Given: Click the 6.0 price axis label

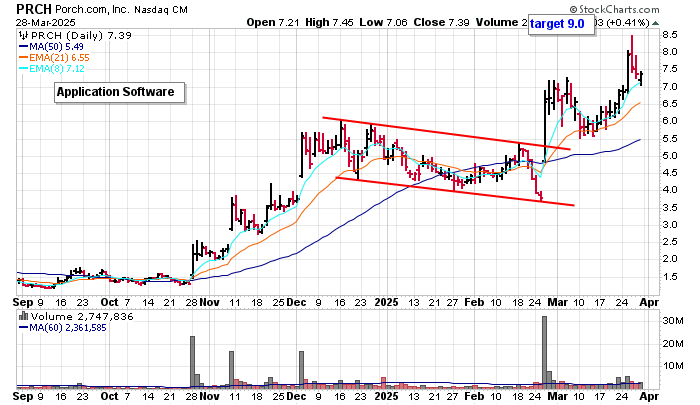Looking at the screenshot, I should click(x=670, y=121).
